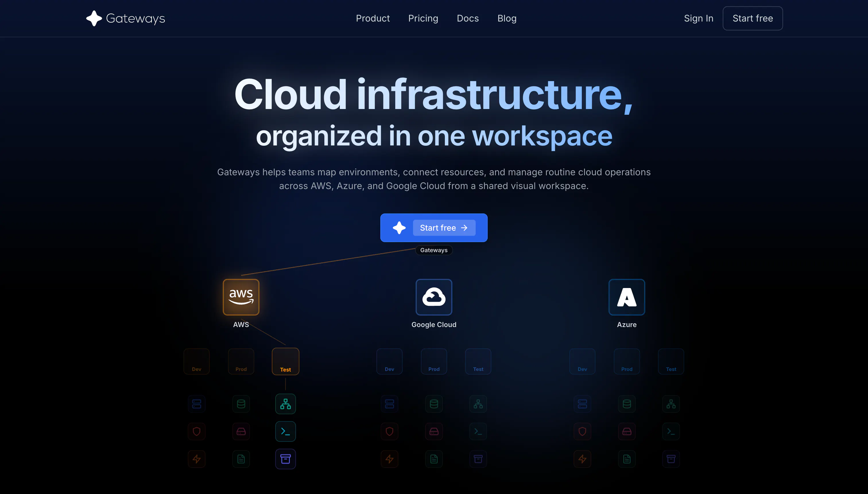Select the AWS logo tile

(241, 297)
